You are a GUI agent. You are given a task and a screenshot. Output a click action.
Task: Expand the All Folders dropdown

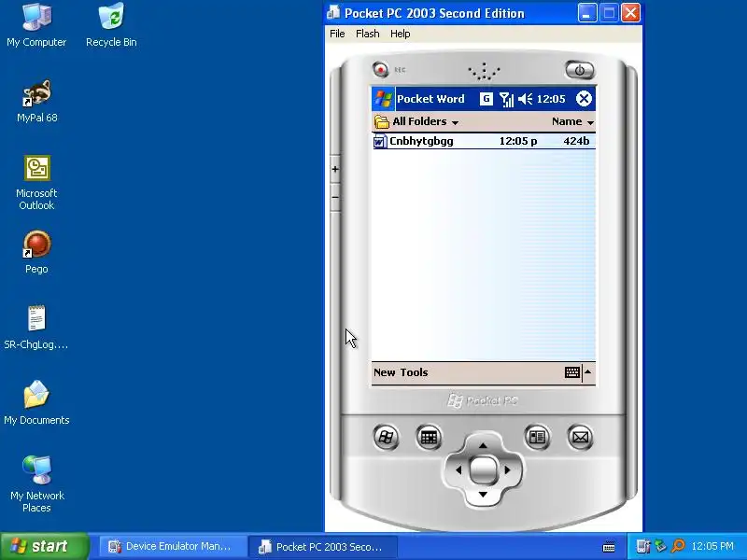[x=416, y=122]
